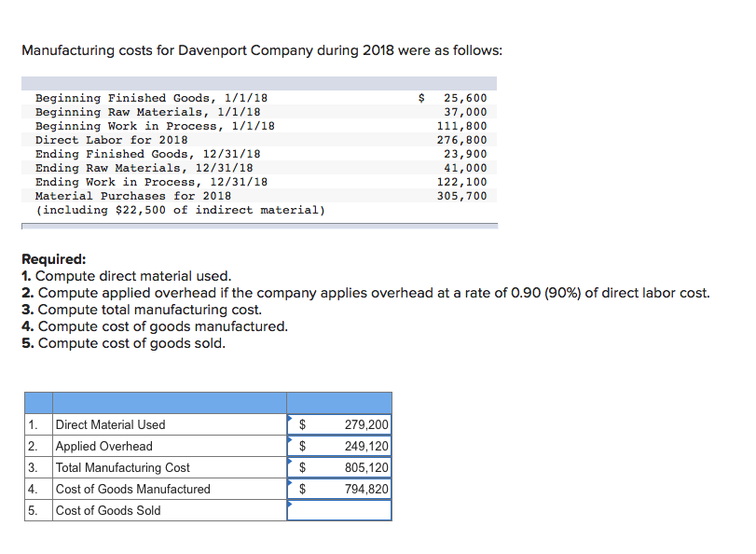Image resolution: width=756 pixels, height=554 pixels.
Task: Click the empty Cost of Goods Sold input field
Action: point(339,510)
